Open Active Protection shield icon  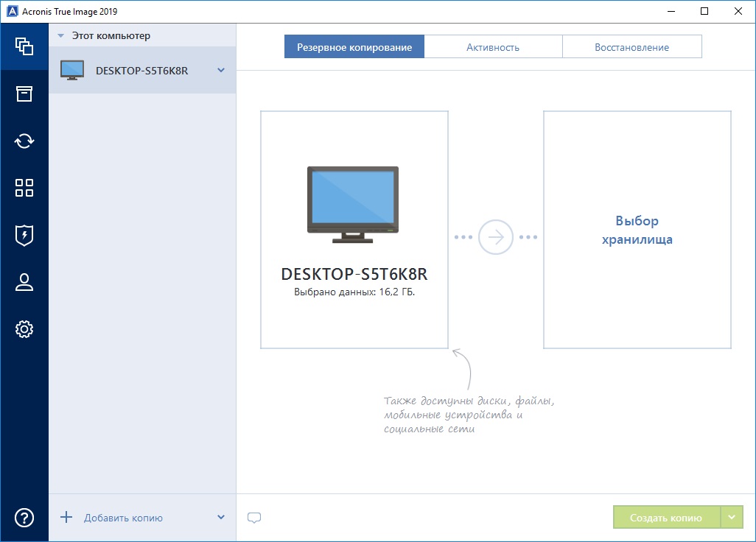point(24,235)
